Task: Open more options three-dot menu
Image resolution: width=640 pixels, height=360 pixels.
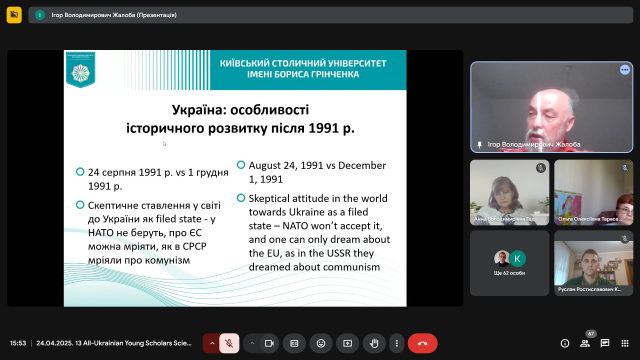Action: click(396, 343)
